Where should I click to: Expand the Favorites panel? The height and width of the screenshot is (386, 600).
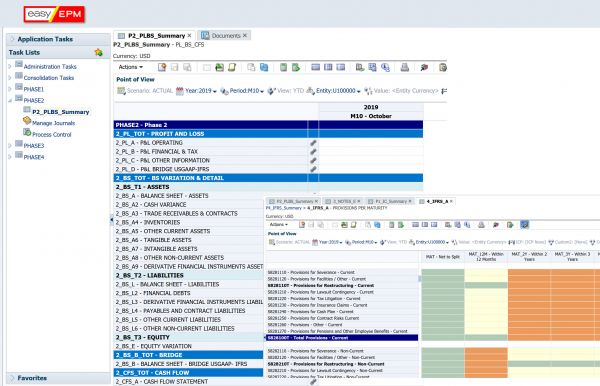[11, 378]
